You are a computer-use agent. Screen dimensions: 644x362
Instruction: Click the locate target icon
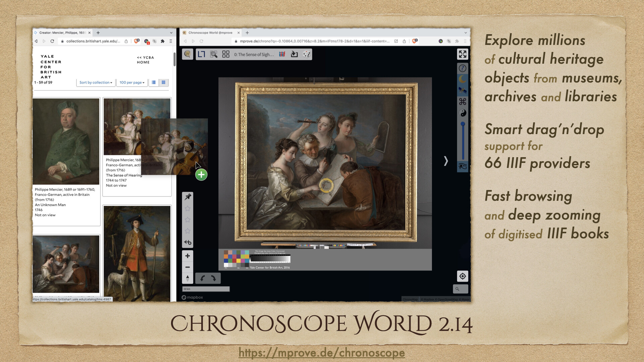pyautogui.click(x=463, y=276)
